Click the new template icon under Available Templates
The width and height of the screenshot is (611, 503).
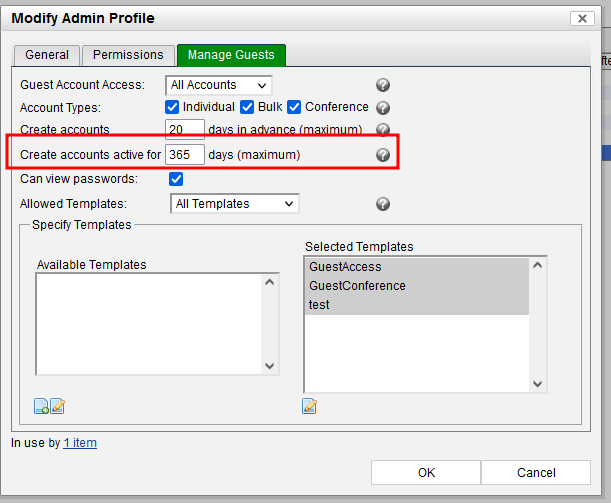coord(41,406)
